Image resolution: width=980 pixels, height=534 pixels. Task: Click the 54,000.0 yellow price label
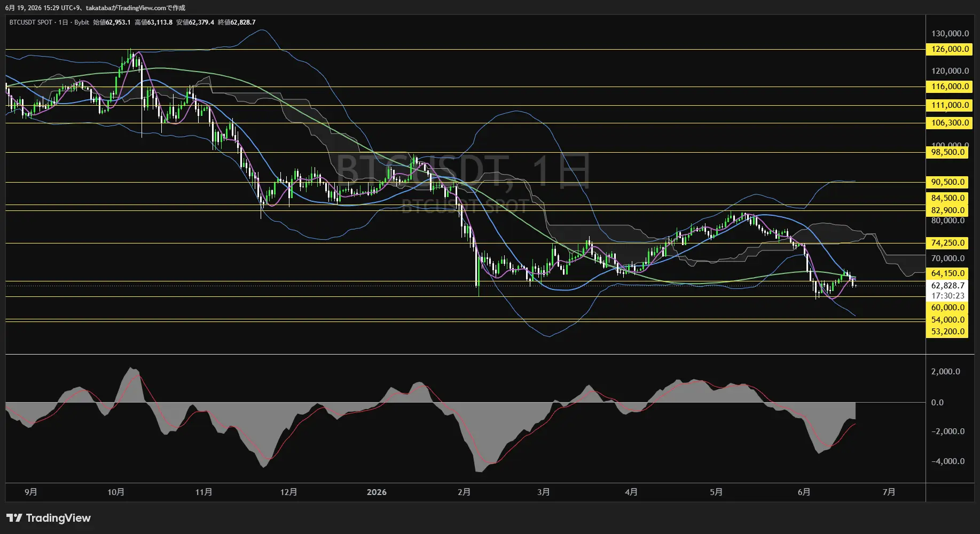948,320
